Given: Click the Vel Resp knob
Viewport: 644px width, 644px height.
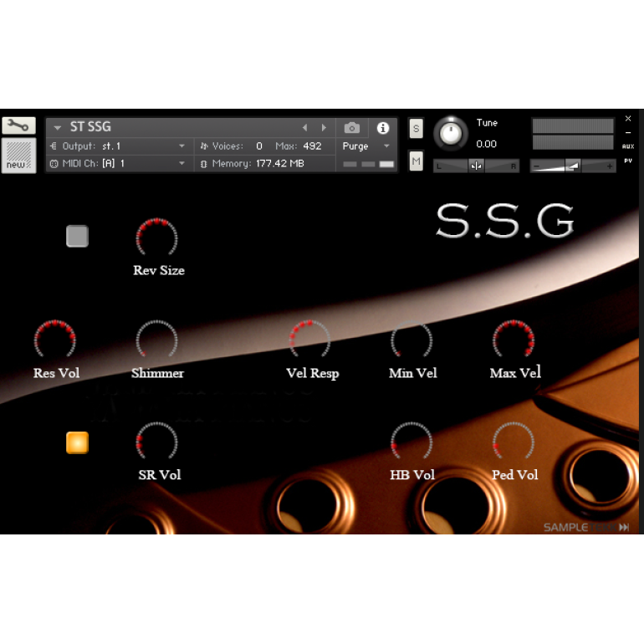Looking at the screenshot, I should coord(309,340).
